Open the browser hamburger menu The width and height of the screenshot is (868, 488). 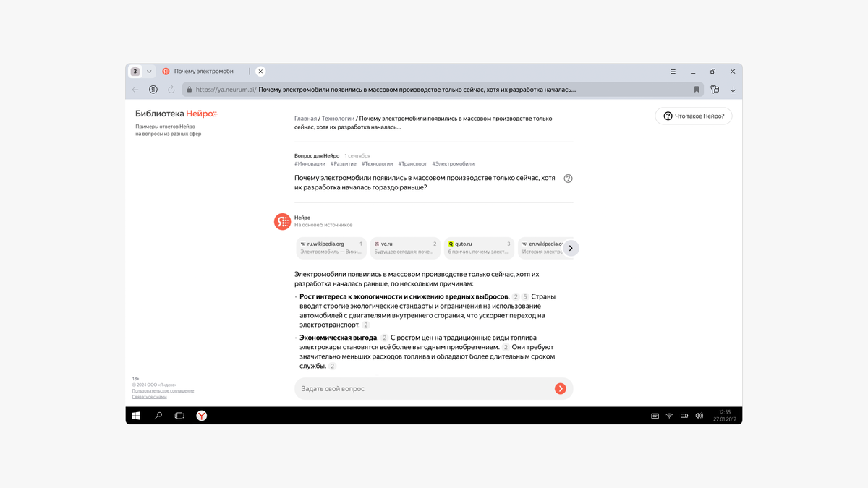click(x=673, y=72)
